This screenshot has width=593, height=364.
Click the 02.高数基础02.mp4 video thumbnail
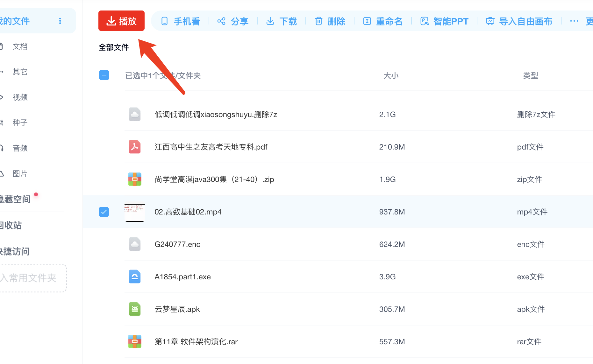(x=134, y=212)
